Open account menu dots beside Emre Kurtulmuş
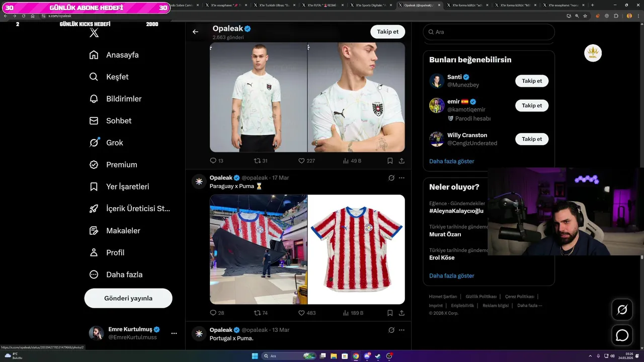 click(x=174, y=333)
